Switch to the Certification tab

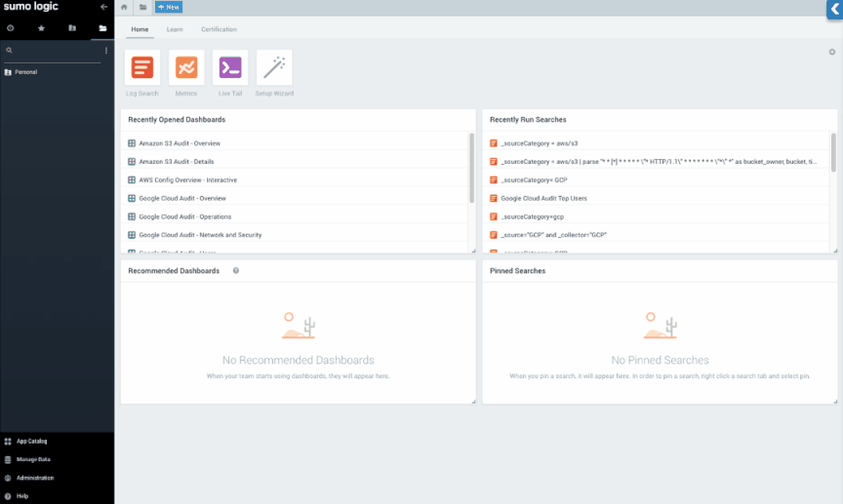pyautogui.click(x=219, y=29)
